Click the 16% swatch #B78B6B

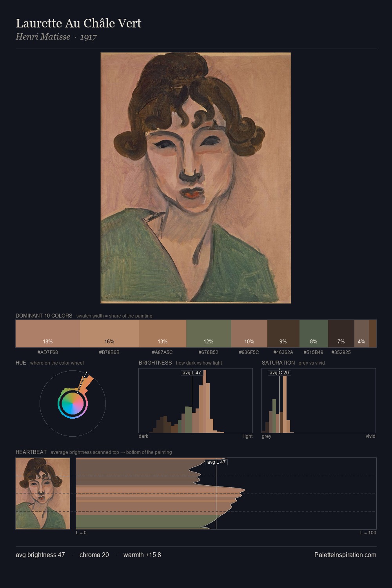pos(109,334)
